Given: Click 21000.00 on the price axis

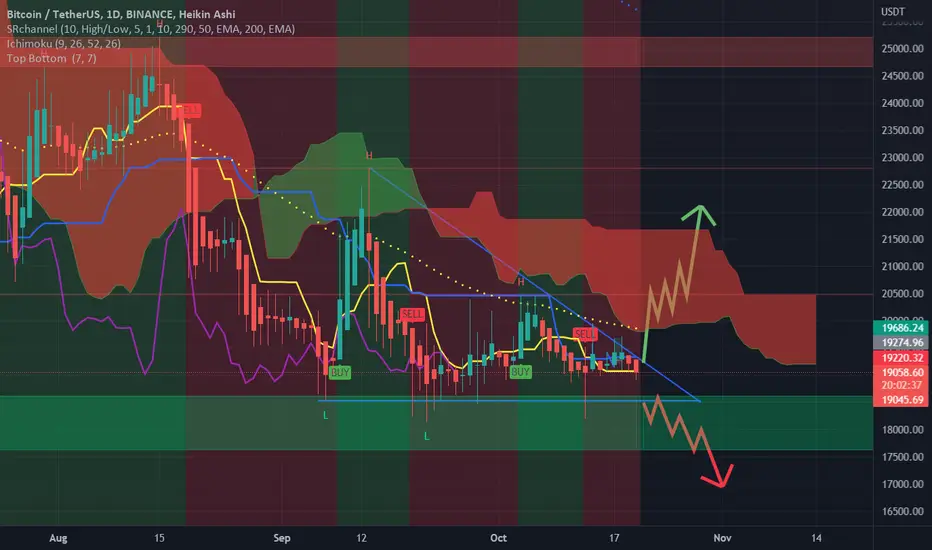Looking at the screenshot, I should pos(902,266).
